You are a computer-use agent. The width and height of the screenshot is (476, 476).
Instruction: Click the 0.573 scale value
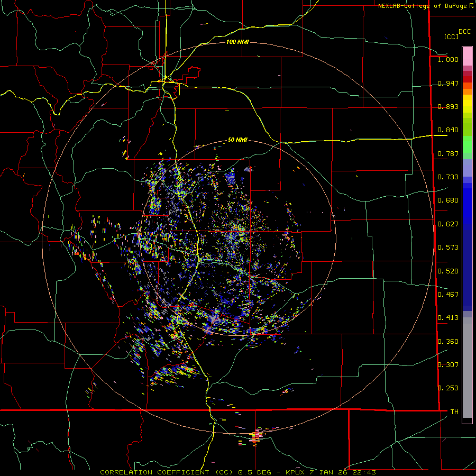click(448, 248)
